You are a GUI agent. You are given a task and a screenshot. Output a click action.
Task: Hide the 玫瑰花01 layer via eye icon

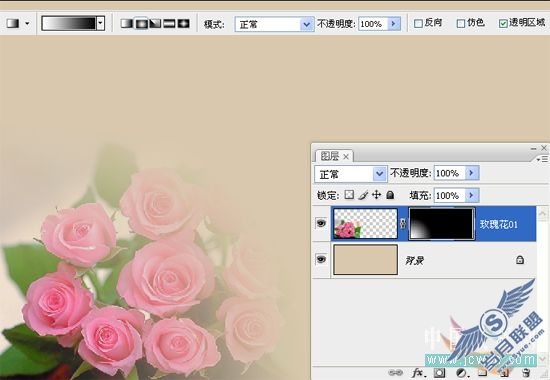(321, 223)
